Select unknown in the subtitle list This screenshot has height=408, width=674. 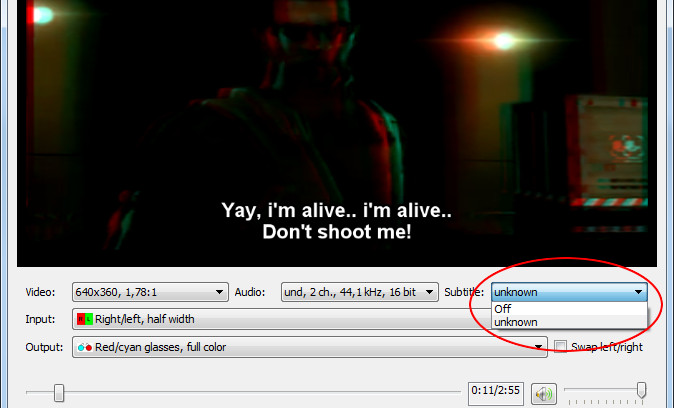[569, 322]
